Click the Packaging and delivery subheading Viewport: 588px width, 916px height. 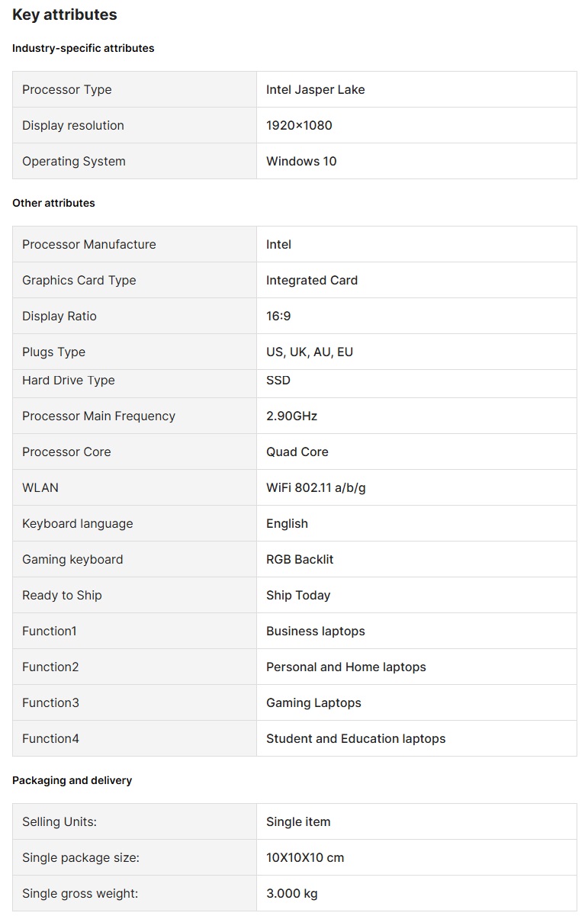pyautogui.click(x=72, y=780)
